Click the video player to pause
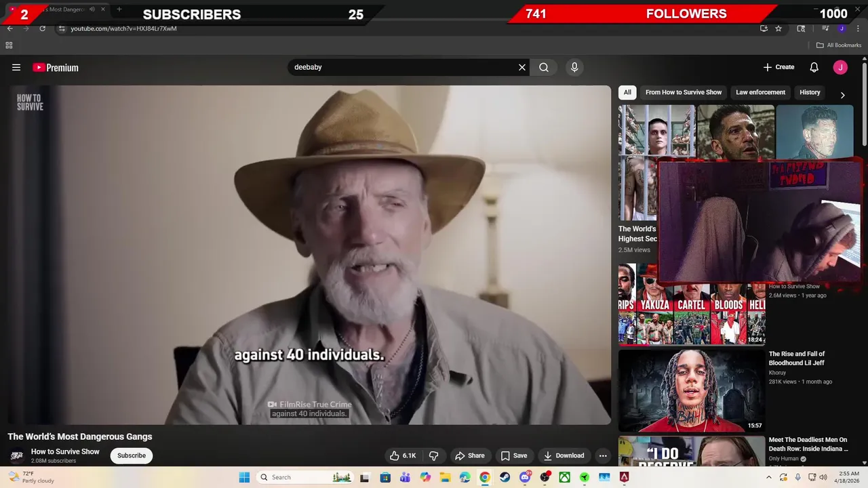868x488 pixels. click(x=309, y=255)
